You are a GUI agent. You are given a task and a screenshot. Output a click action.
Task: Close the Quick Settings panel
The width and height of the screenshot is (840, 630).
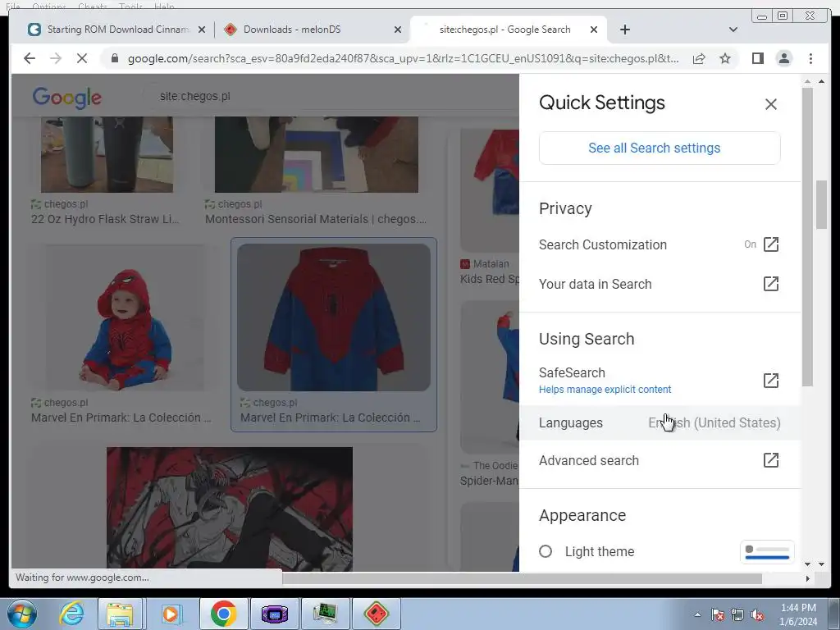[x=770, y=104]
